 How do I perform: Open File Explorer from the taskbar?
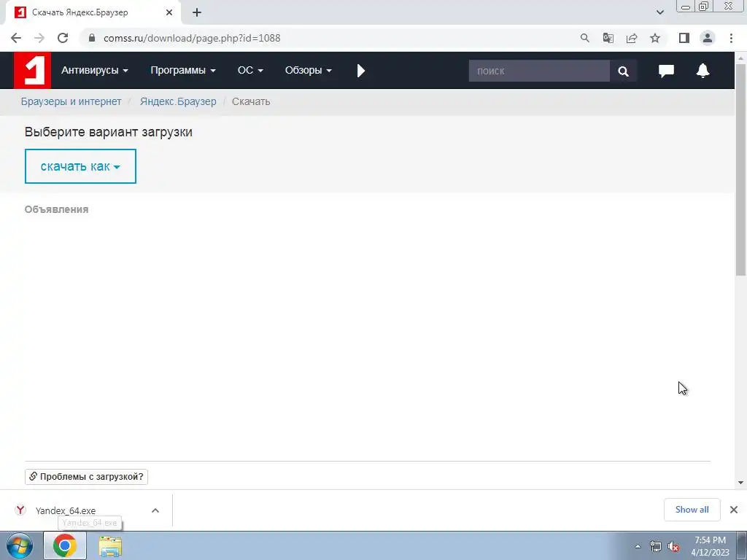110,545
